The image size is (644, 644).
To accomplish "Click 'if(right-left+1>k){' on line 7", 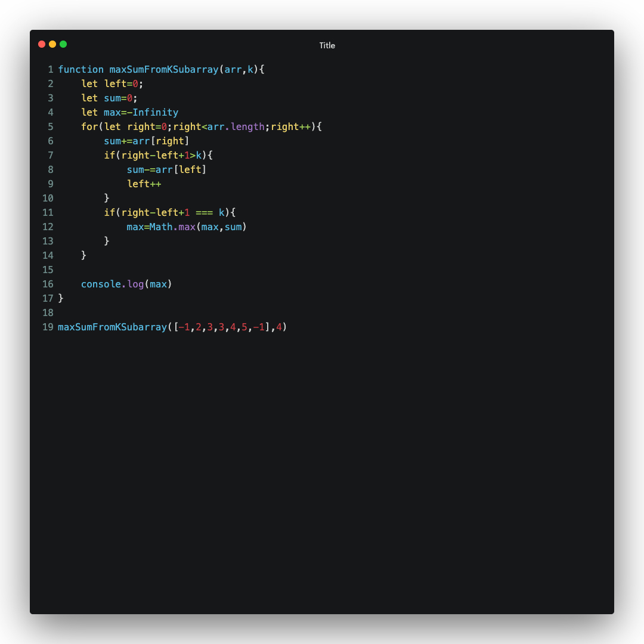I will coord(158,156).
